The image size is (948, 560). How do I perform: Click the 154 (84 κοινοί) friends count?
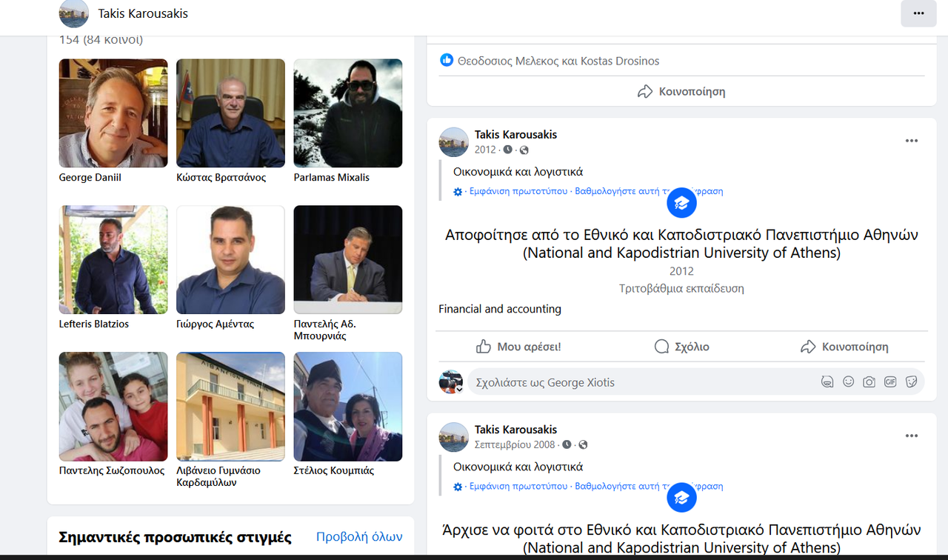click(x=101, y=39)
